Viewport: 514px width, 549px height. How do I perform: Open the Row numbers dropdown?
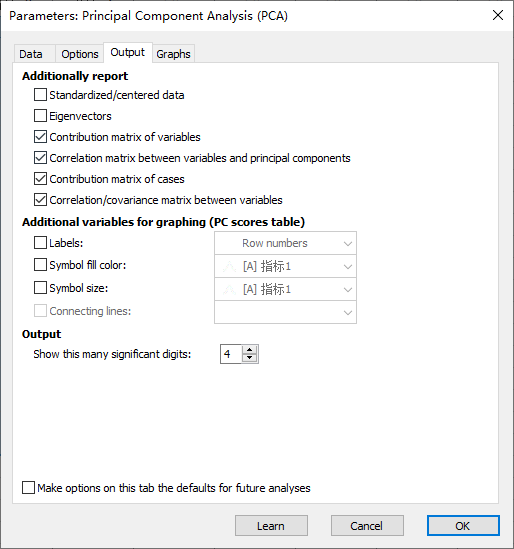(285, 243)
